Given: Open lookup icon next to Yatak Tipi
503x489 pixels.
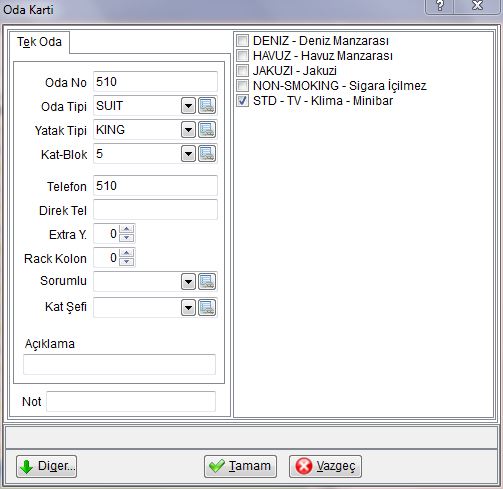Looking at the screenshot, I should tap(207, 130).
